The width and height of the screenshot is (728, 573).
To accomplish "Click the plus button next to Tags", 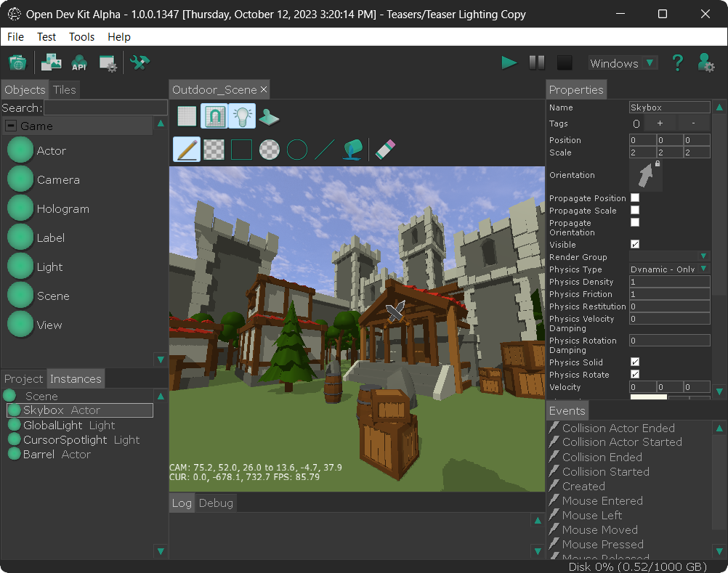I will tap(660, 123).
